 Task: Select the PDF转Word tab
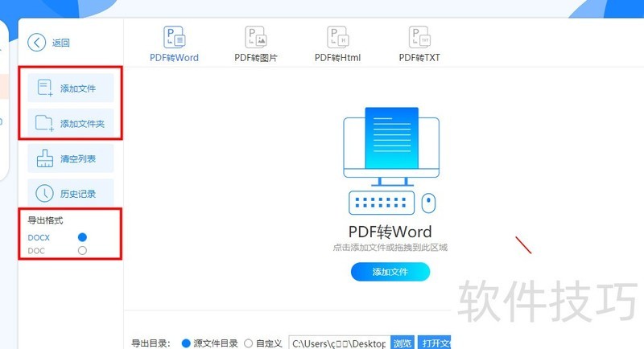[x=174, y=44]
